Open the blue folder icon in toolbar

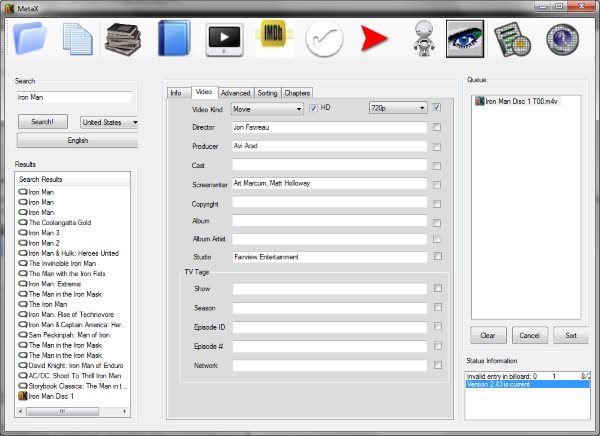(30, 38)
